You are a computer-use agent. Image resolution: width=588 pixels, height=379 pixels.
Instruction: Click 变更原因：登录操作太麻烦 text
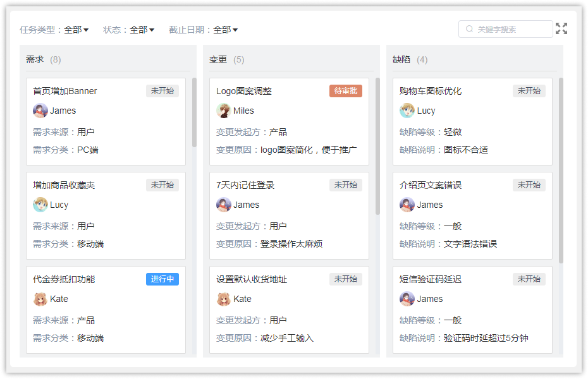269,244
